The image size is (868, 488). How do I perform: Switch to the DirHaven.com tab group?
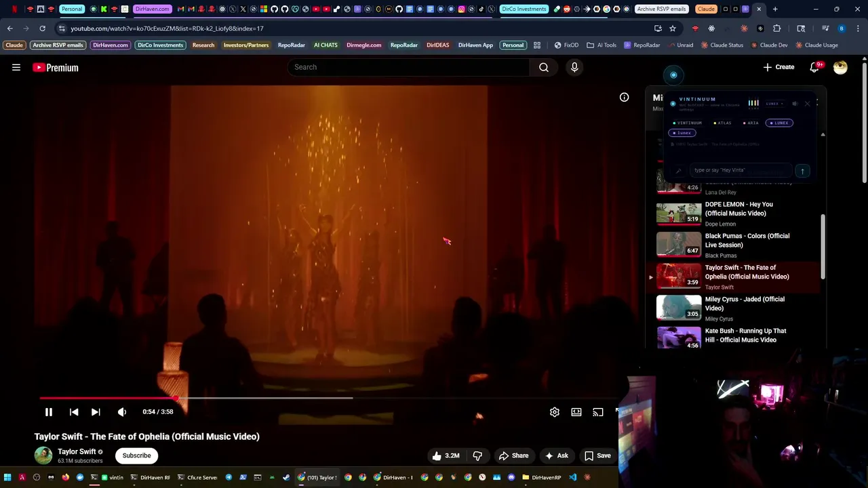coord(152,9)
